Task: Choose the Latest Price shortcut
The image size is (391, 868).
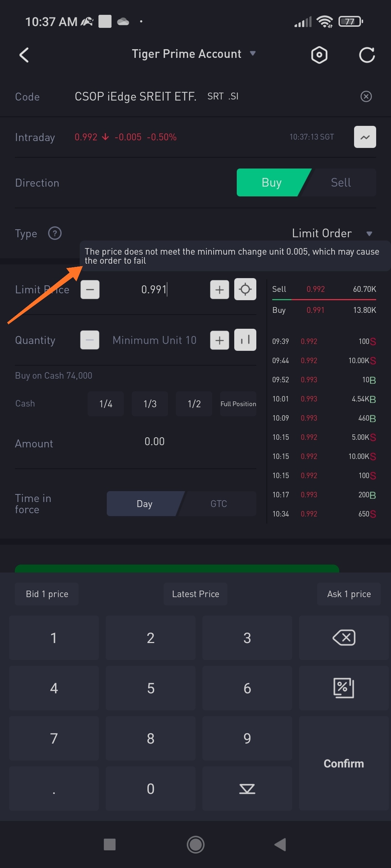Action: [x=195, y=594]
